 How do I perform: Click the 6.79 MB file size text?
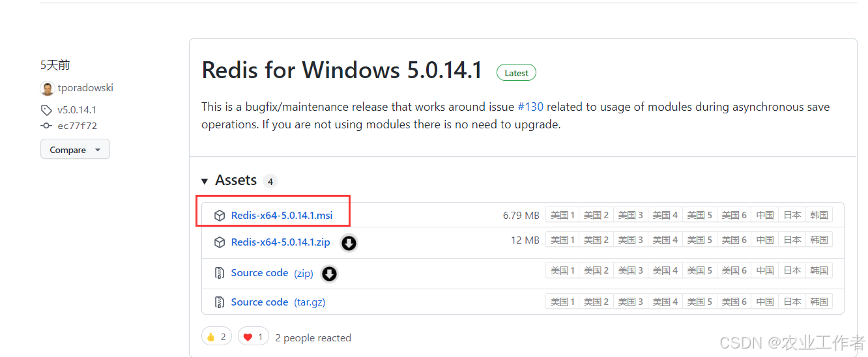point(521,215)
